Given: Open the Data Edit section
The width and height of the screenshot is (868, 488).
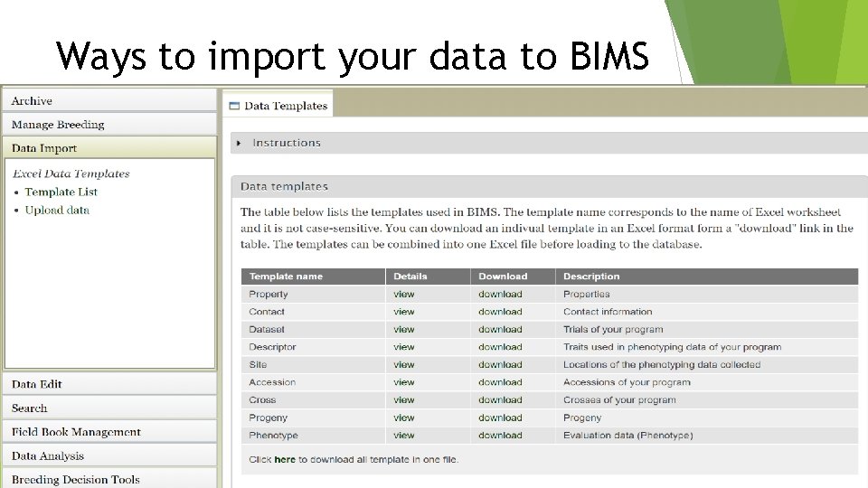Looking at the screenshot, I should point(109,384).
